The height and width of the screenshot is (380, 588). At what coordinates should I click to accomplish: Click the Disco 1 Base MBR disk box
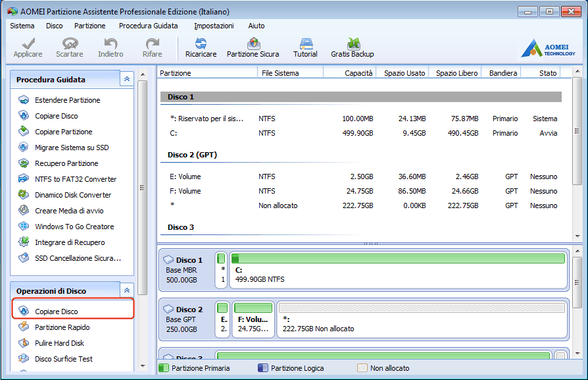(x=186, y=270)
